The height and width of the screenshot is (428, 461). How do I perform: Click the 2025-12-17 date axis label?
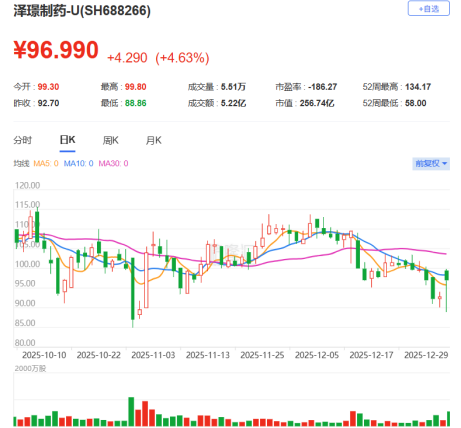pos(372,355)
